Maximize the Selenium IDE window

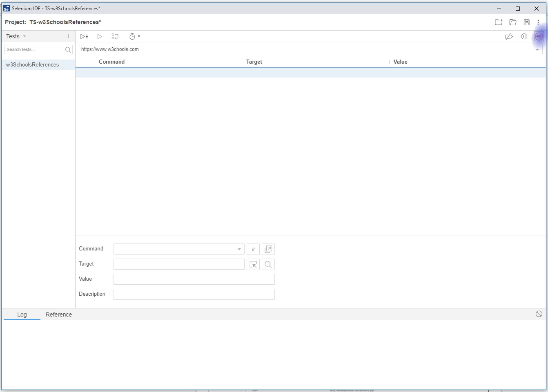tap(518, 9)
